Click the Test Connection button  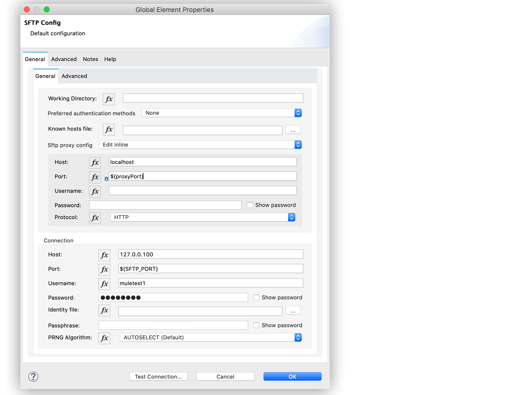(x=158, y=376)
